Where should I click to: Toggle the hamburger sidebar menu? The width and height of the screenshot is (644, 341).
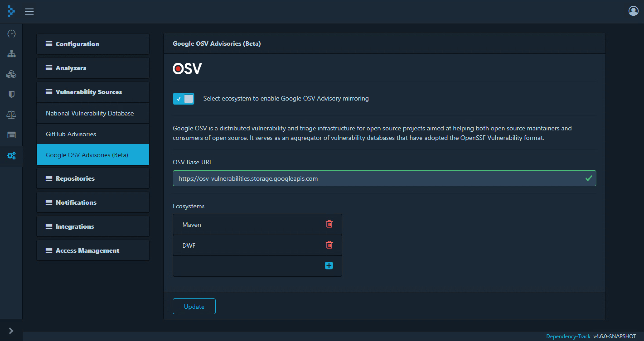point(29,12)
